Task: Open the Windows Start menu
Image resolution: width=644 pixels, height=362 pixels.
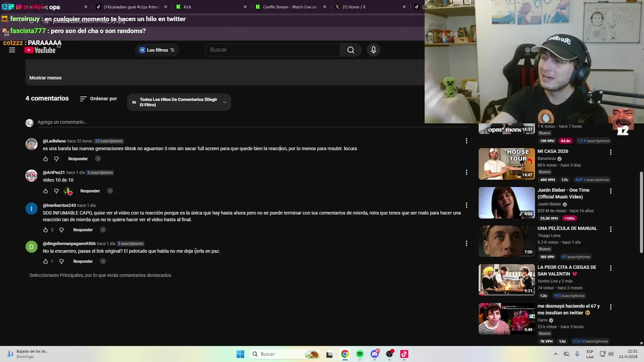Action: coord(240,354)
